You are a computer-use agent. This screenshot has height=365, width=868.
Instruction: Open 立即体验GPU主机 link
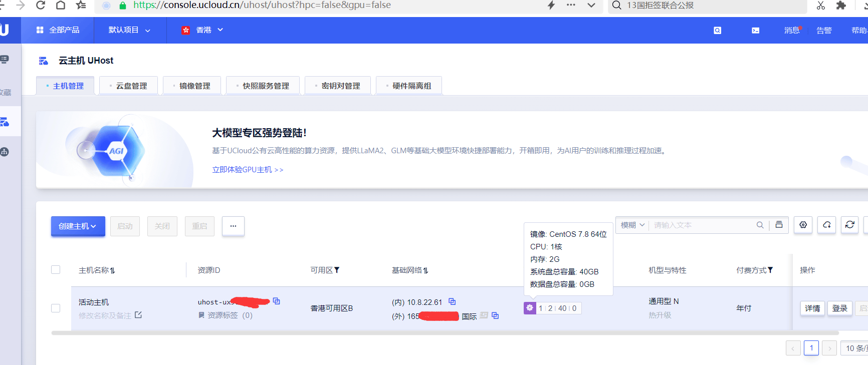(x=248, y=170)
